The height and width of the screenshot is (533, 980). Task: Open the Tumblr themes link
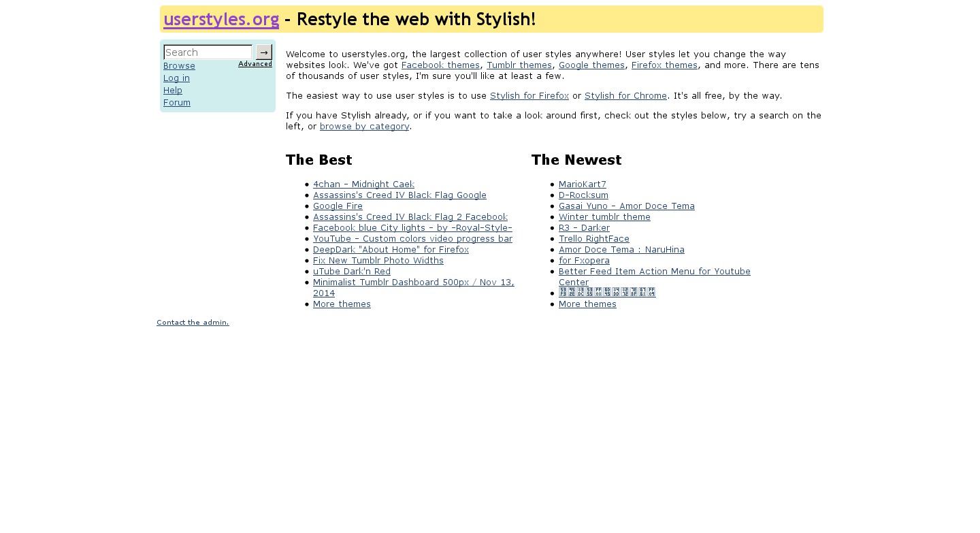519,65
